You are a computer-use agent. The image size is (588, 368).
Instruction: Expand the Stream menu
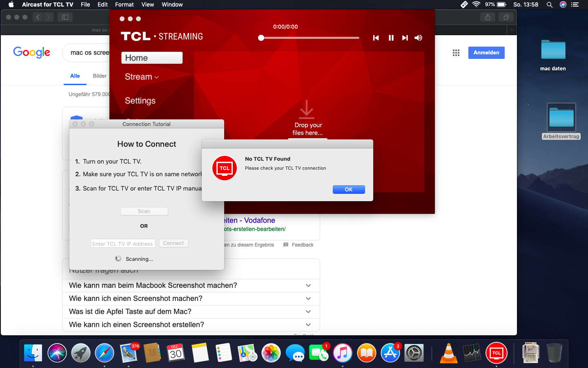pos(142,77)
